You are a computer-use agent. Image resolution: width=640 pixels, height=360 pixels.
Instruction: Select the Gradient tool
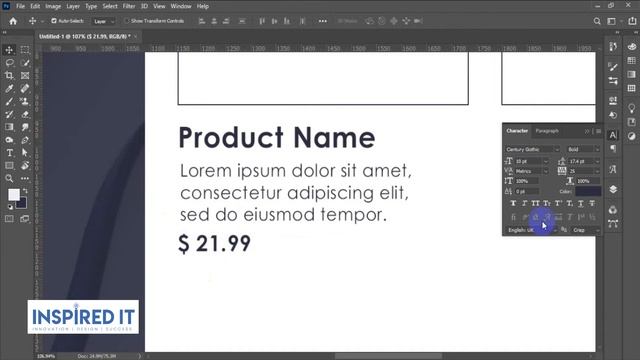click(9, 127)
